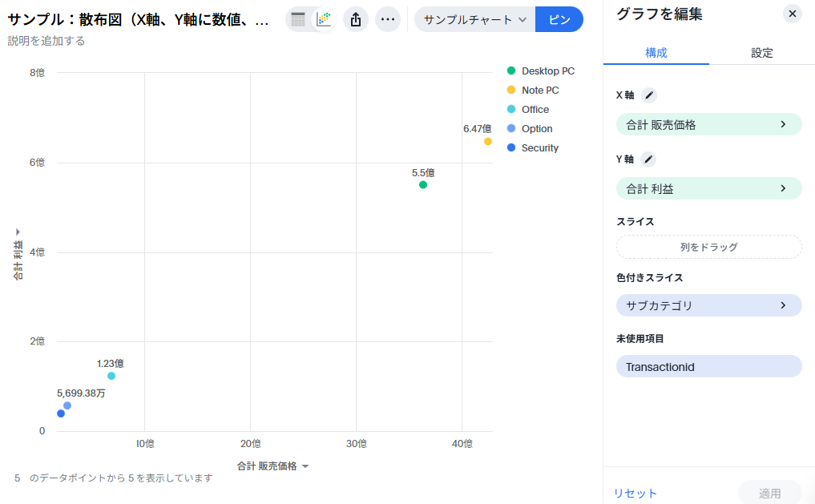
Task: Switch to table view icon
Action: [x=298, y=19]
